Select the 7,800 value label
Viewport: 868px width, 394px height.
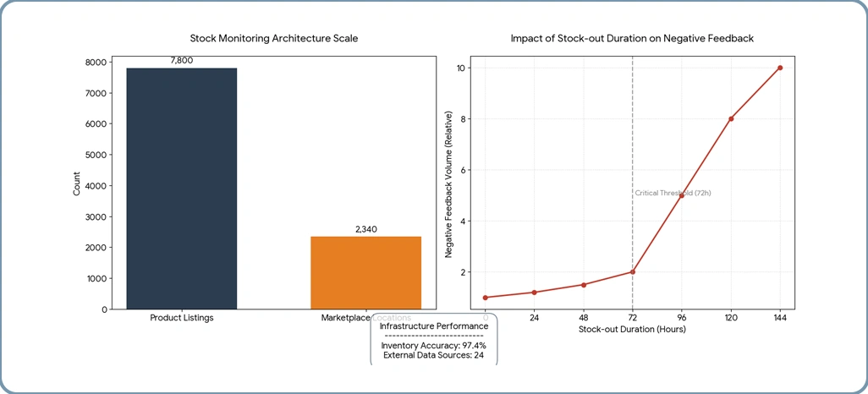pyautogui.click(x=182, y=61)
